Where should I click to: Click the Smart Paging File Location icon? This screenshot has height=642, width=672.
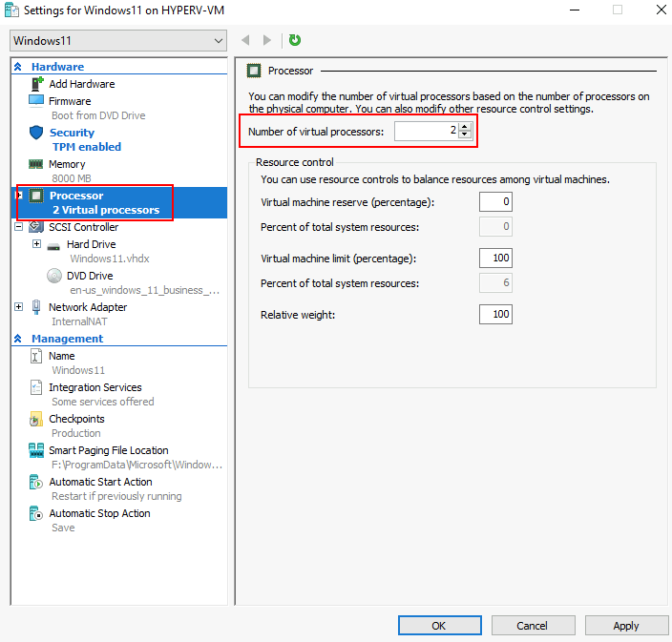pos(36,450)
